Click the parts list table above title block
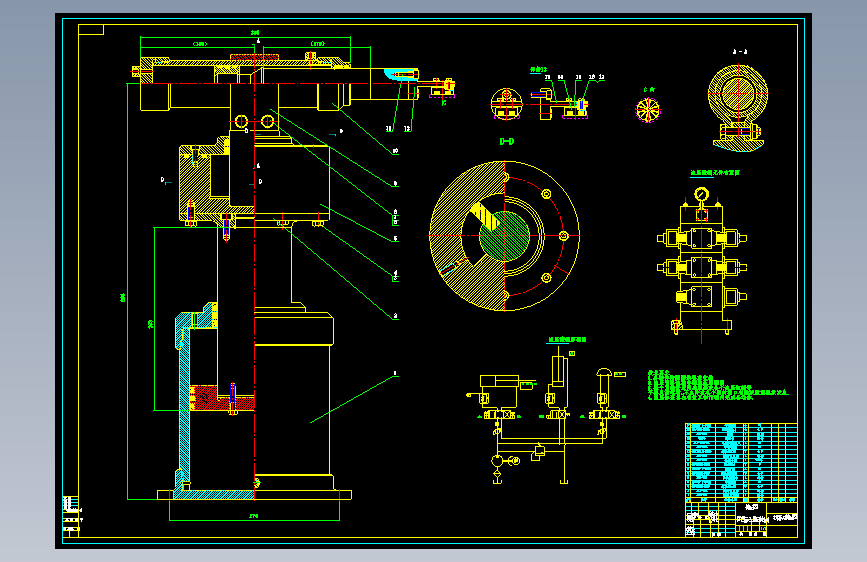 coord(741,462)
